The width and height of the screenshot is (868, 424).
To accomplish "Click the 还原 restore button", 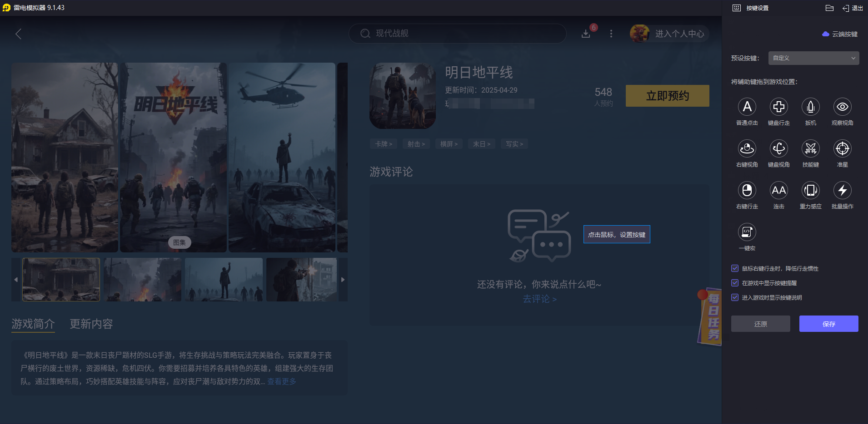I will 760,324.
